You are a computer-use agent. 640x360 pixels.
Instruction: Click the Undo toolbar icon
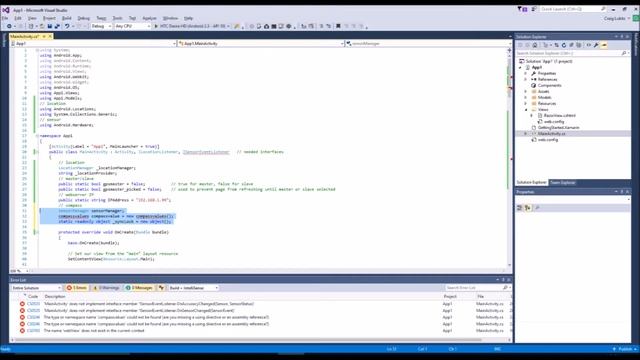point(67,26)
